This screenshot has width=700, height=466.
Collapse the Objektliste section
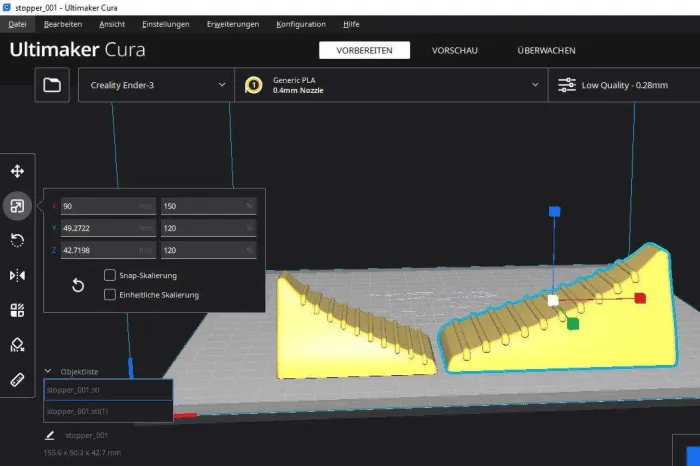[x=48, y=371]
